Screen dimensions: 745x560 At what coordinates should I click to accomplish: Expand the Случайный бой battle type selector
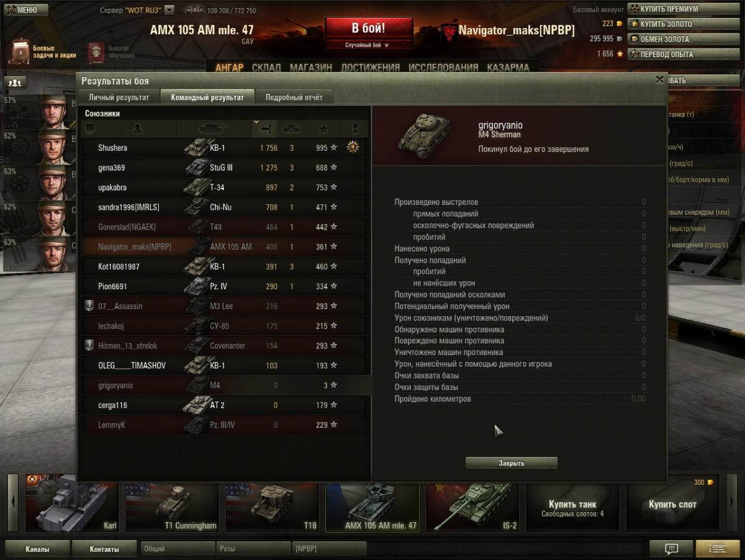368,45
